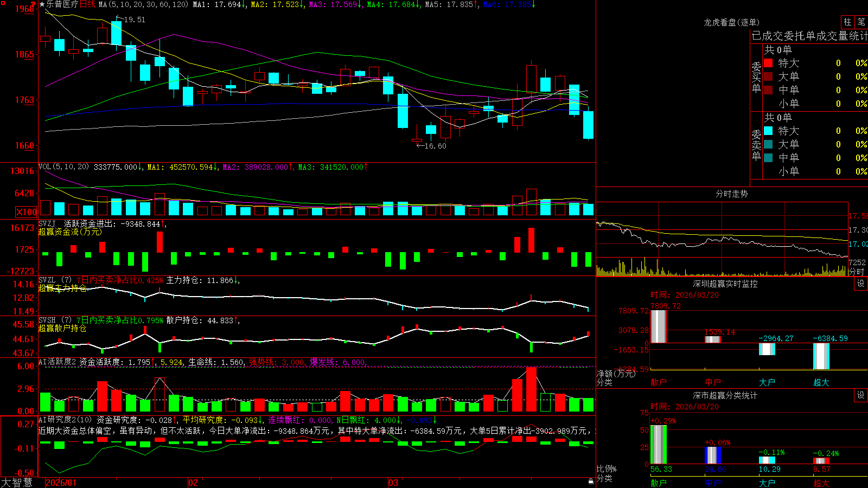Click the stock name 乐普医疗
The image size is (868, 488).
(62, 4)
